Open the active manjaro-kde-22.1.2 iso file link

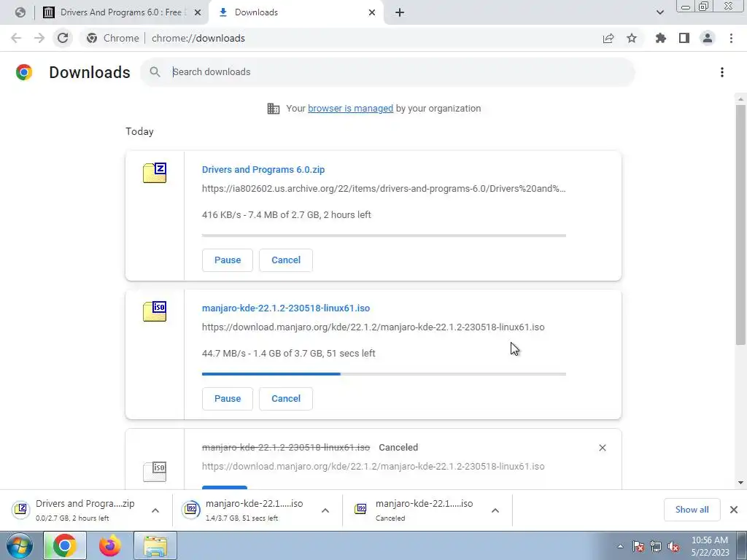[x=286, y=308]
